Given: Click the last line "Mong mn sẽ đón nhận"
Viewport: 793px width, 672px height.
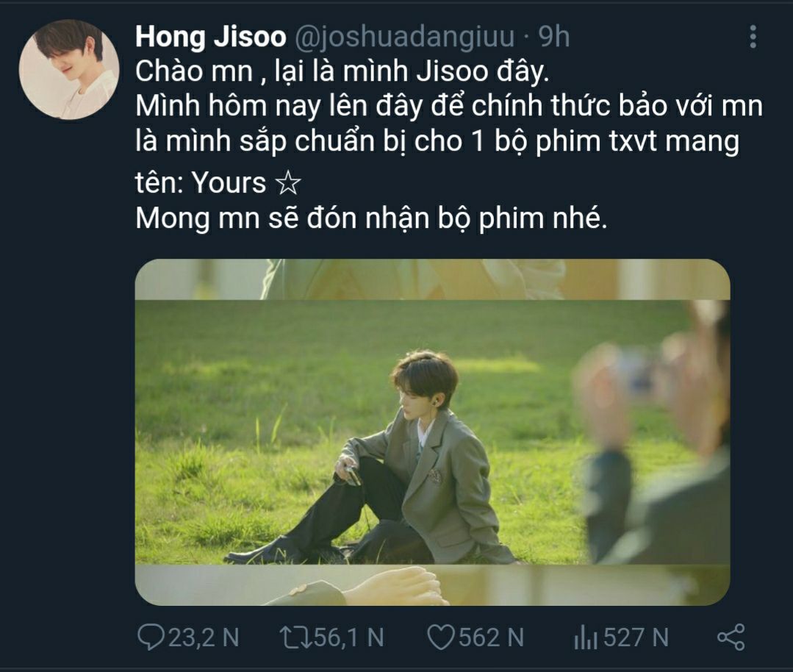Looking at the screenshot, I should coord(371,218).
